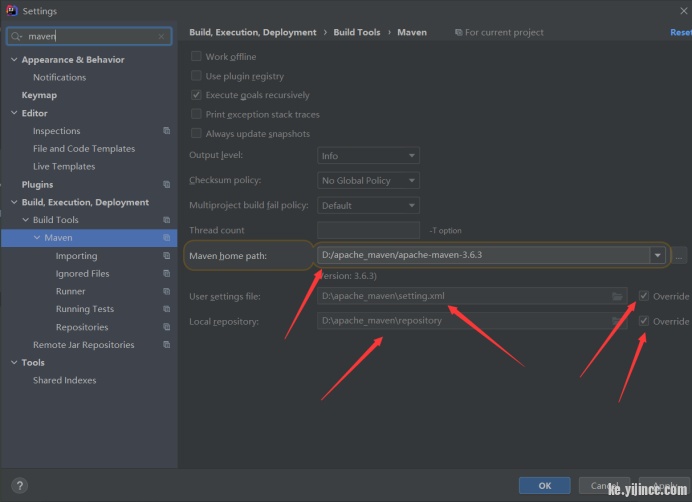This screenshot has height=502, width=692.
Task: Click the IntelliJ logo in the title bar
Action: (x=11, y=11)
